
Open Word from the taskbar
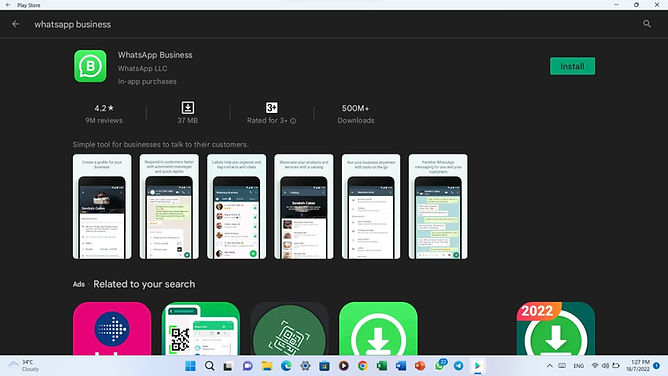click(x=401, y=366)
